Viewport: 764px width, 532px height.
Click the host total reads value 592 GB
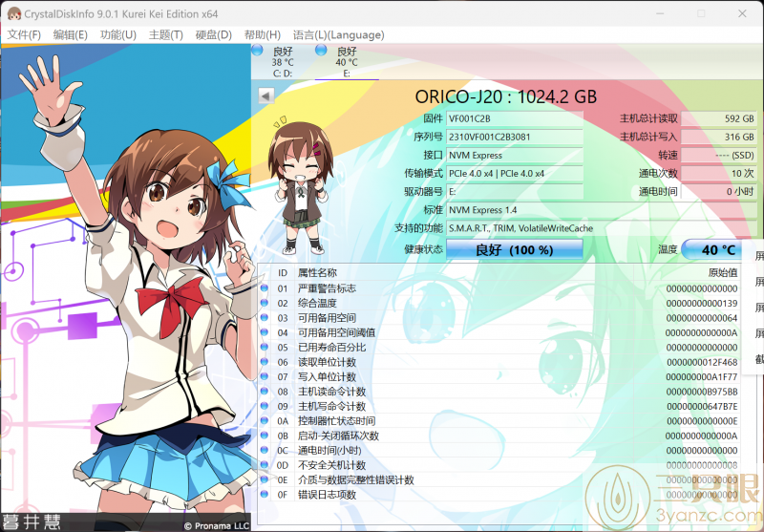pos(719,118)
